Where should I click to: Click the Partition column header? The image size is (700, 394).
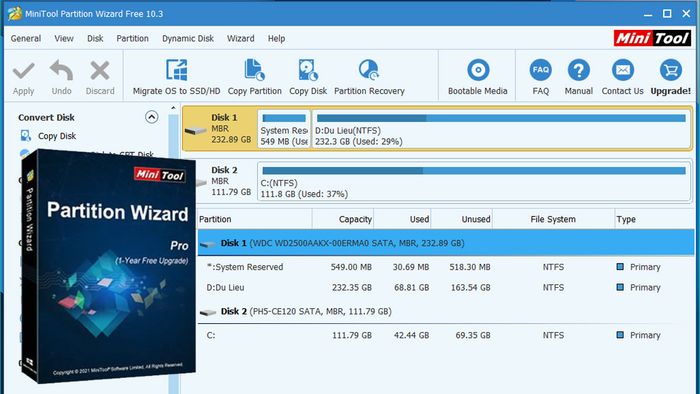pos(254,219)
